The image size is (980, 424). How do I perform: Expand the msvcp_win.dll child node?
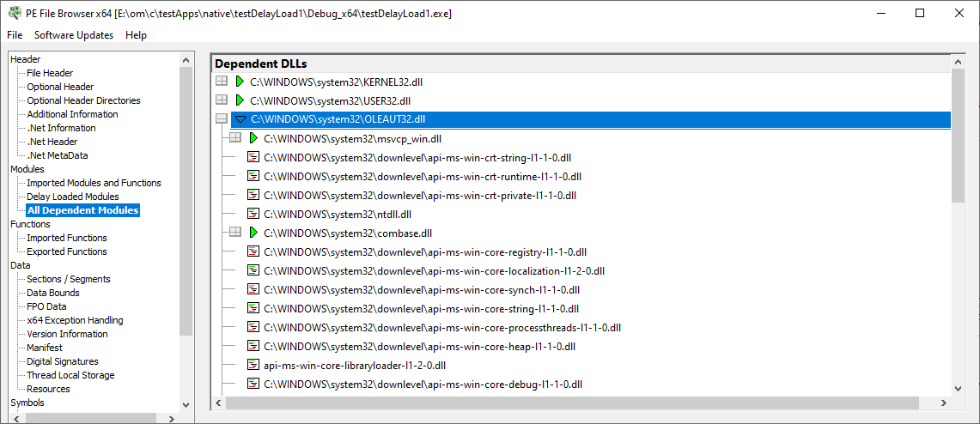click(x=235, y=138)
